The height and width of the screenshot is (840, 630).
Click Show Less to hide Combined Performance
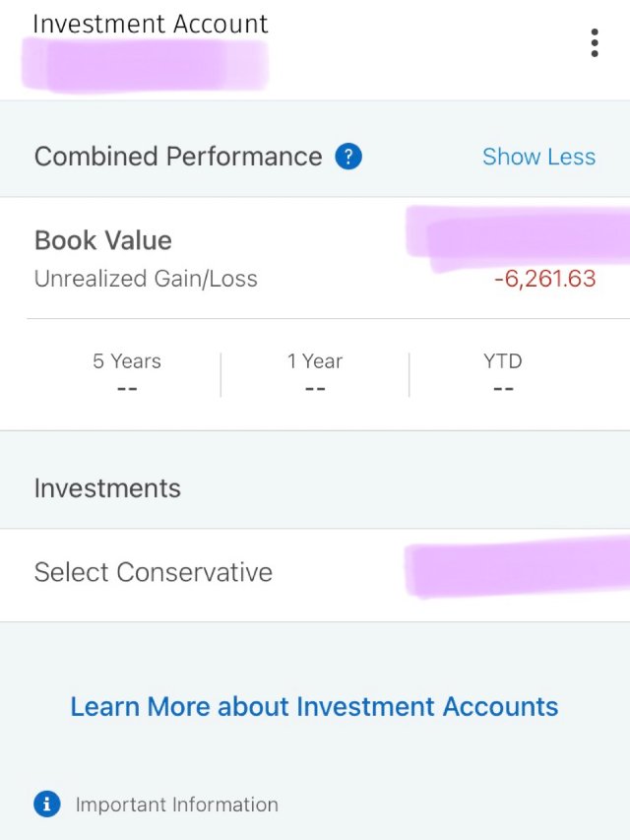[x=539, y=156]
